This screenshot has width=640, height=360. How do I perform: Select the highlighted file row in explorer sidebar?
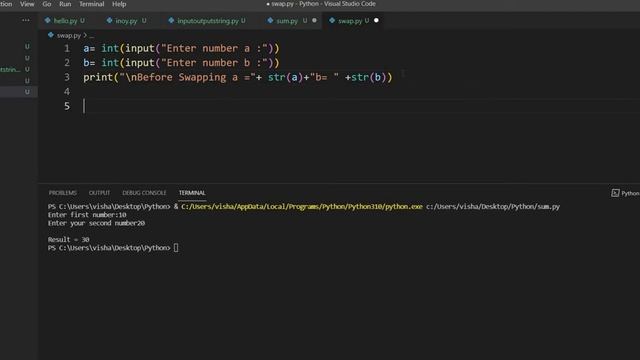(x=19, y=92)
